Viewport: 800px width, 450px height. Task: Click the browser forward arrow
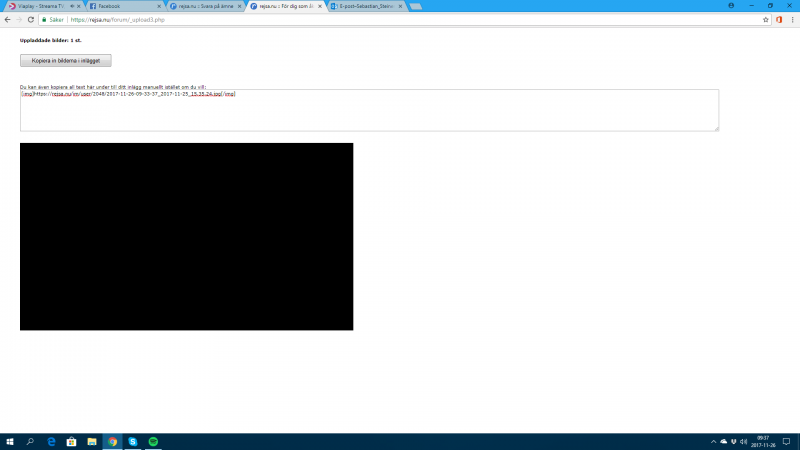tap(19, 20)
